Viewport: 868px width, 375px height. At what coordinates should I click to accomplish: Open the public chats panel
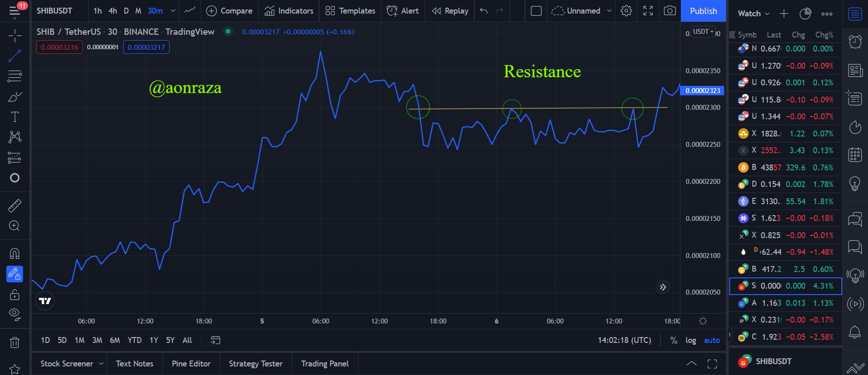pyautogui.click(x=855, y=219)
